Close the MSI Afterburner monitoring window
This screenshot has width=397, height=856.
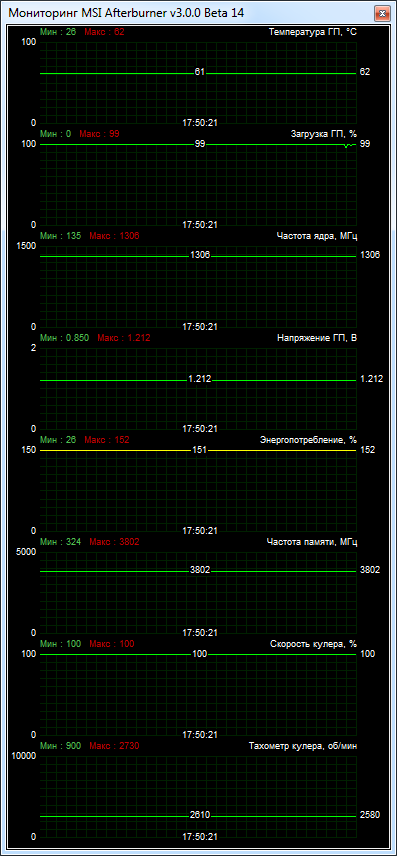381,13
